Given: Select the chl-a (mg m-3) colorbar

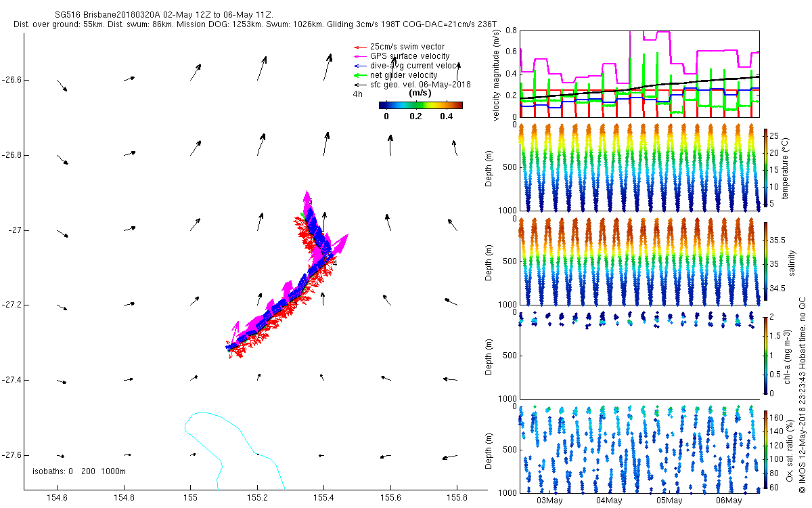Looking at the screenshot, I should click(x=766, y=355).
